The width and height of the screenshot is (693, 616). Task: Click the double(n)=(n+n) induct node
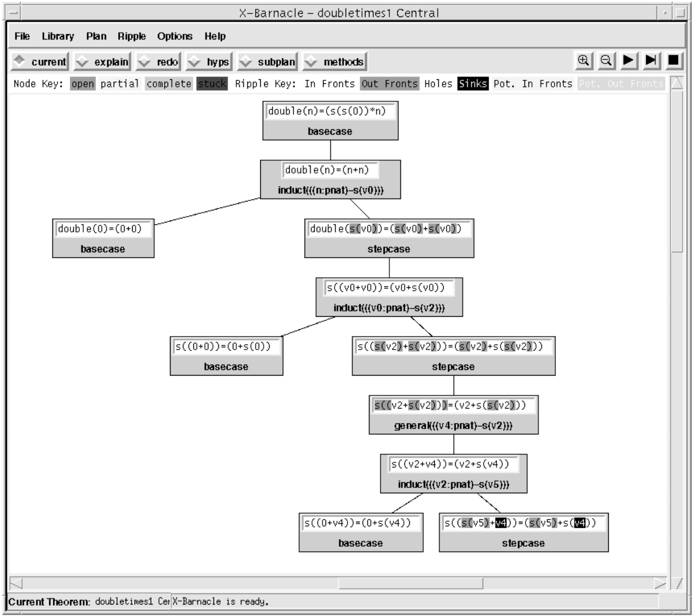pyautogui.click(x=330, y=180)
